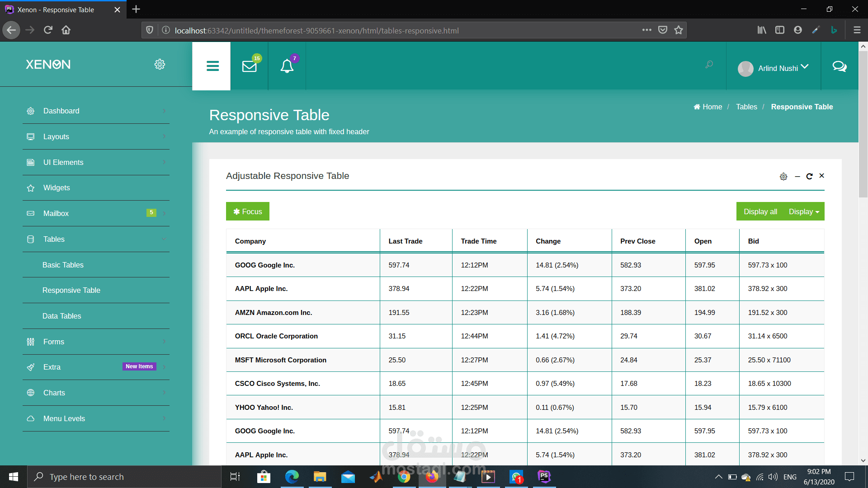Toggle the hamburger sidebar menu button
The height and width of the screenshot is (488, 868).
click(212, 66)
